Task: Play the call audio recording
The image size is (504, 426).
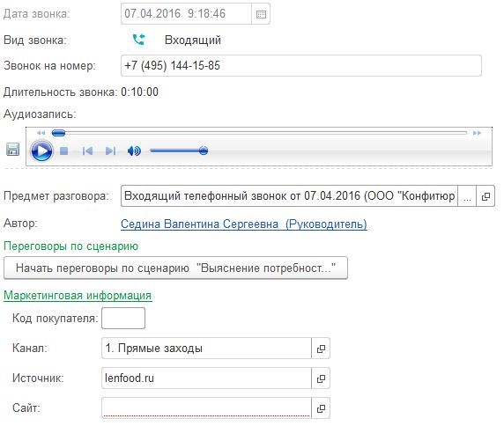Action: 41,151
